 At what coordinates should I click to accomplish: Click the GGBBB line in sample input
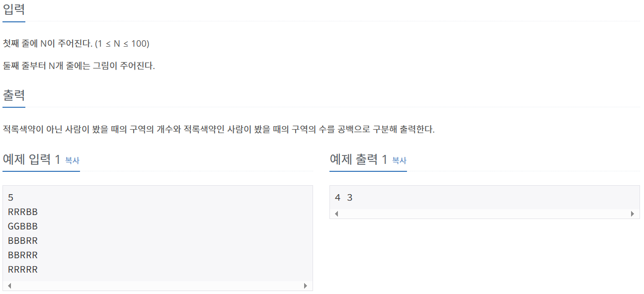click(x=23, y=226)
